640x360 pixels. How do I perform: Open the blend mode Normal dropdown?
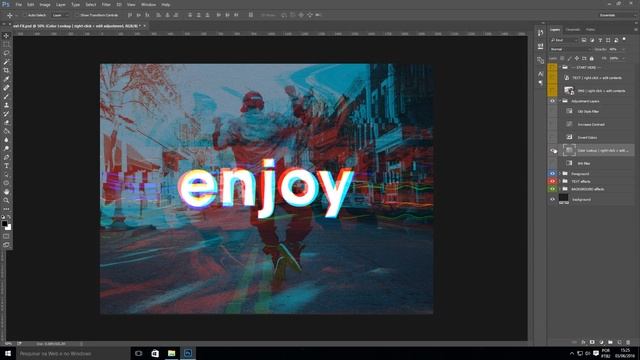570,49
